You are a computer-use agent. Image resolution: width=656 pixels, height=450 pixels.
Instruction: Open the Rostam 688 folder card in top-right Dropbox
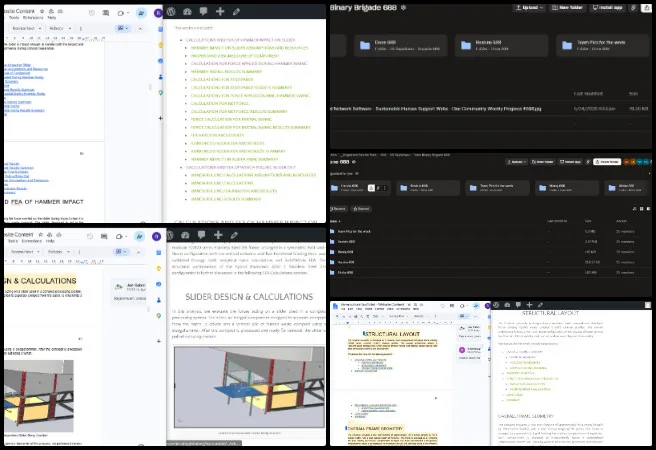[501, 45]
